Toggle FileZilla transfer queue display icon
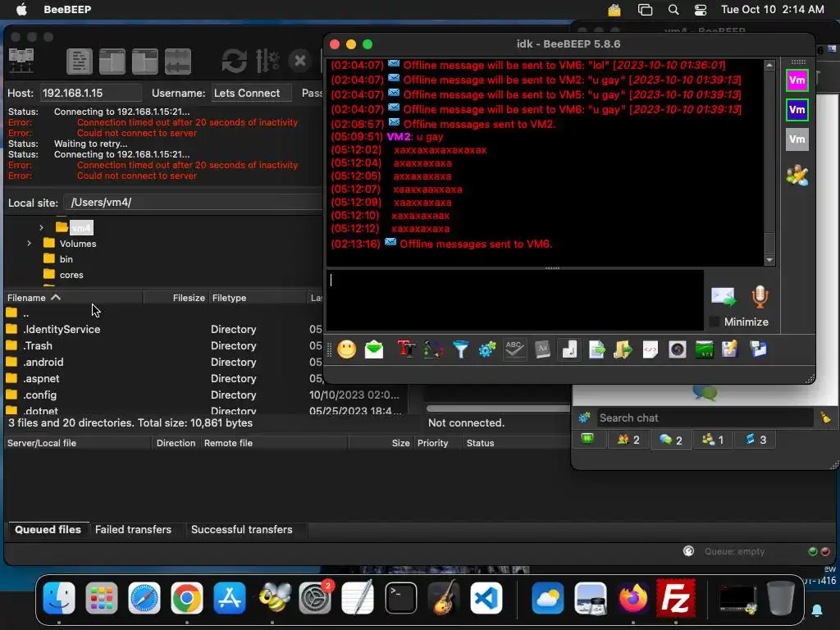 point(178,61)
